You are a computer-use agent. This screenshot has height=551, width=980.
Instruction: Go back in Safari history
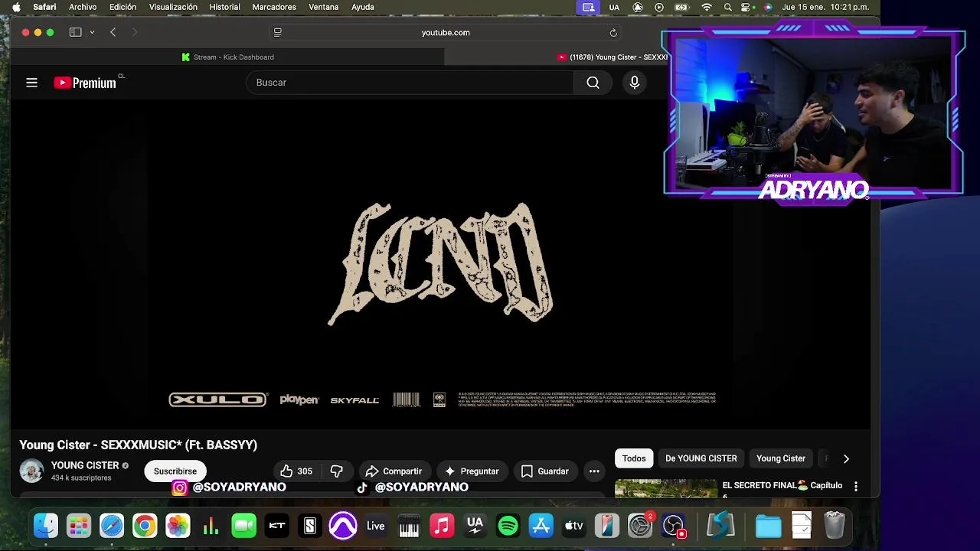coord(113,32)
